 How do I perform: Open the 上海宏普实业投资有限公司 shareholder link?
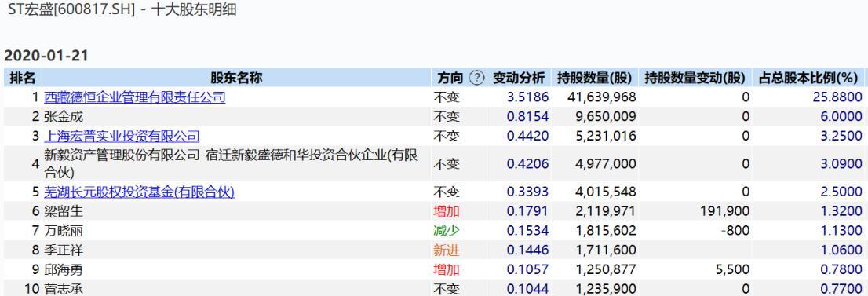pos(122,137)
